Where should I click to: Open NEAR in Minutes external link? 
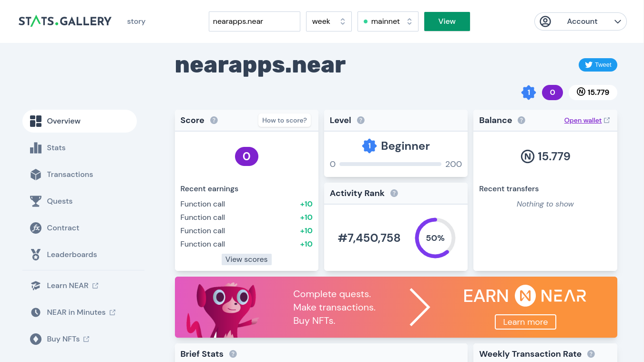click(x=80, y=312)
